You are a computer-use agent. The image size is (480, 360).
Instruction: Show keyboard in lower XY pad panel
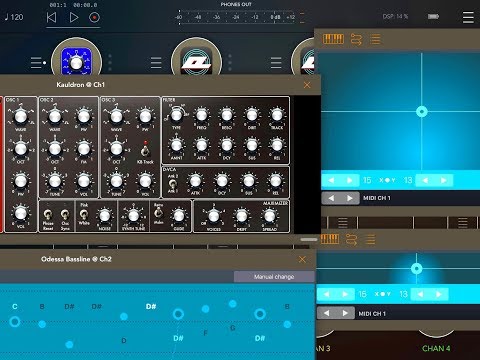330,239
